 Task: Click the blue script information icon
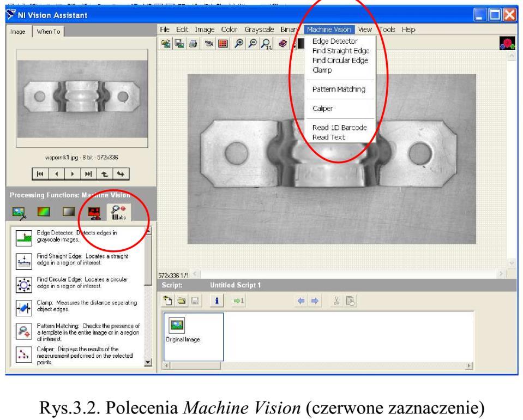pos(217,301)
